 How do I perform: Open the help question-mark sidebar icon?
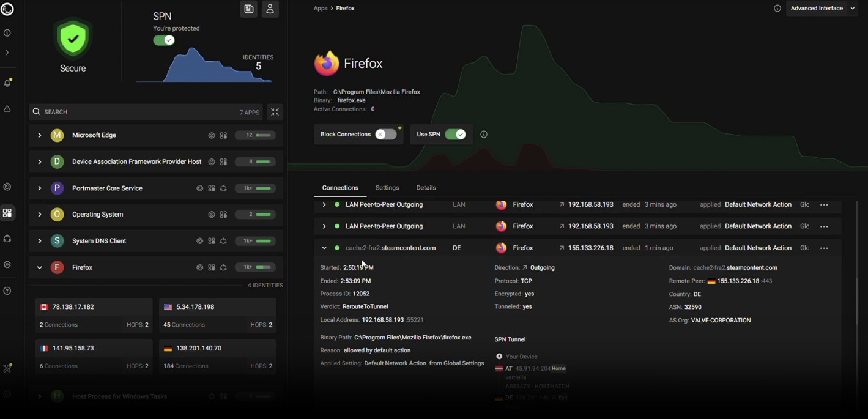click(7, 291)
